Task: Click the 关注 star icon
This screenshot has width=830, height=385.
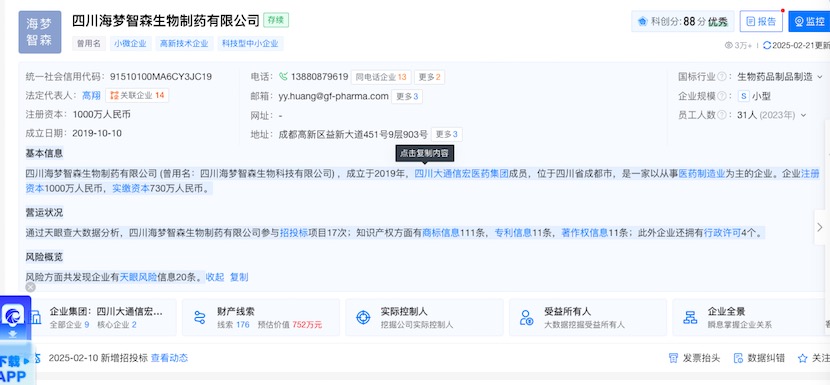Action: [x=802, y=358]
